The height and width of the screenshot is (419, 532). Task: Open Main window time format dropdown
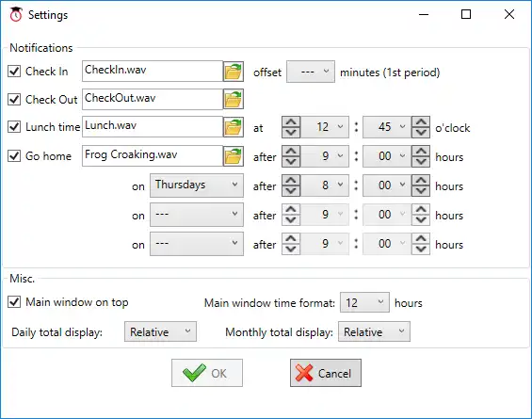(x=364, y=302)
